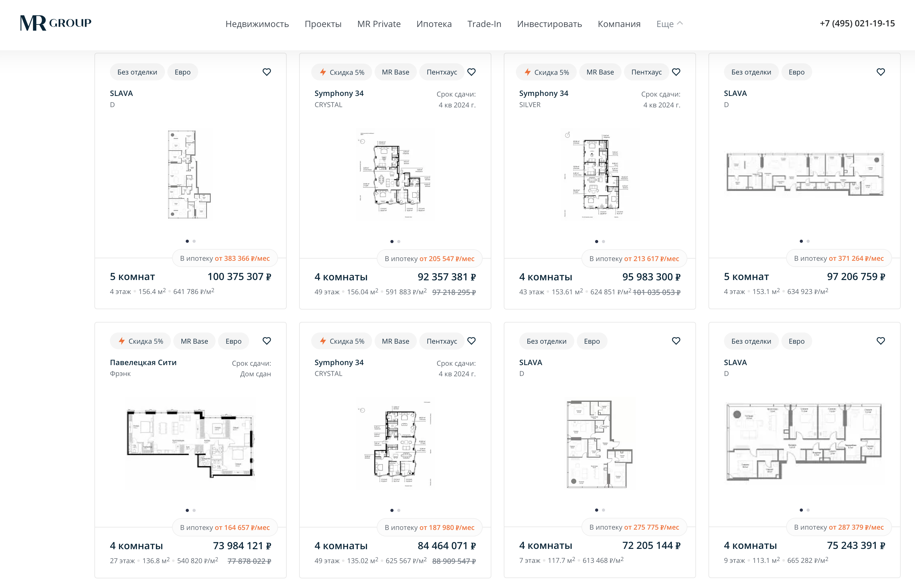The width and height of the screenshot is (915, 588).
Task: Open mortgage offer от 164 657 ₽/мес
Action: (225, 527)
